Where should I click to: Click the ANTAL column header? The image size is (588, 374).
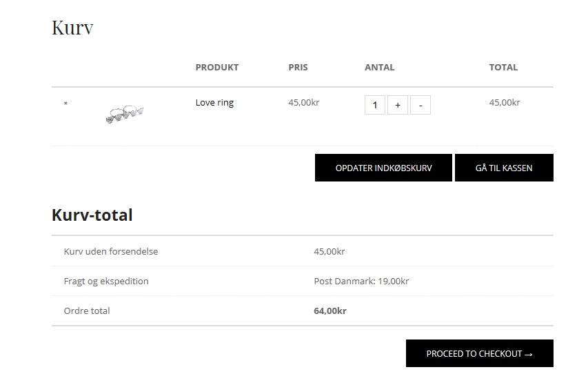coord(380,67)
